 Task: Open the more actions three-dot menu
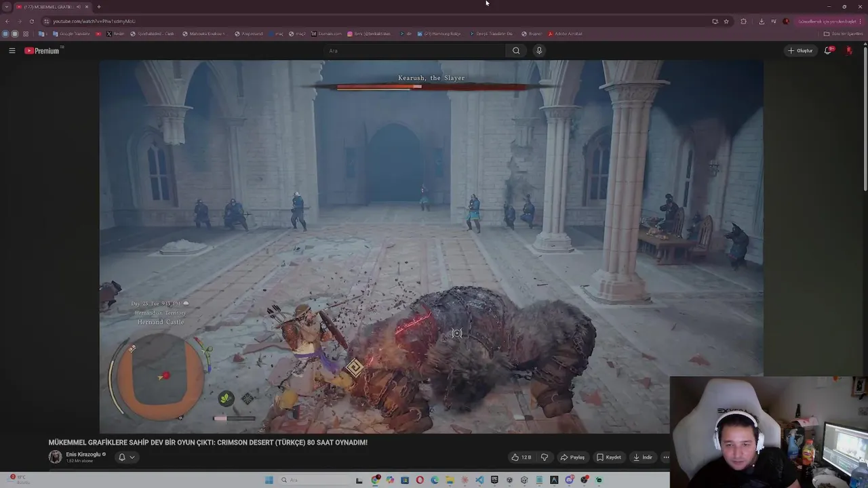[x=666, y=457]
